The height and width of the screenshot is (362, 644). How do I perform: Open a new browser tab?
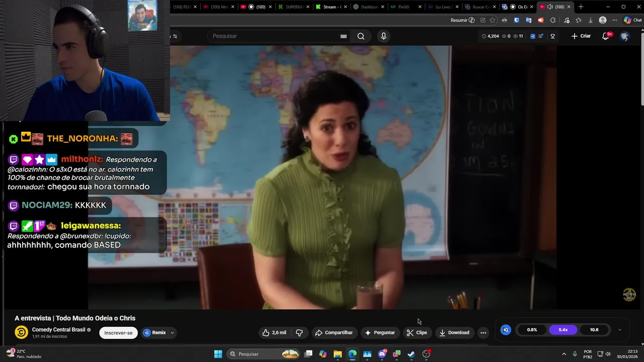581,7
